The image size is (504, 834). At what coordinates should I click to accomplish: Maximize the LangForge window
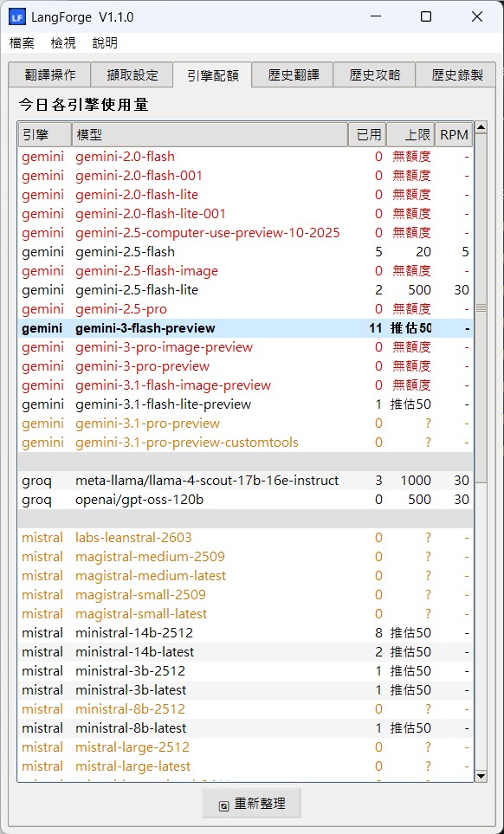tap(426, 17)
